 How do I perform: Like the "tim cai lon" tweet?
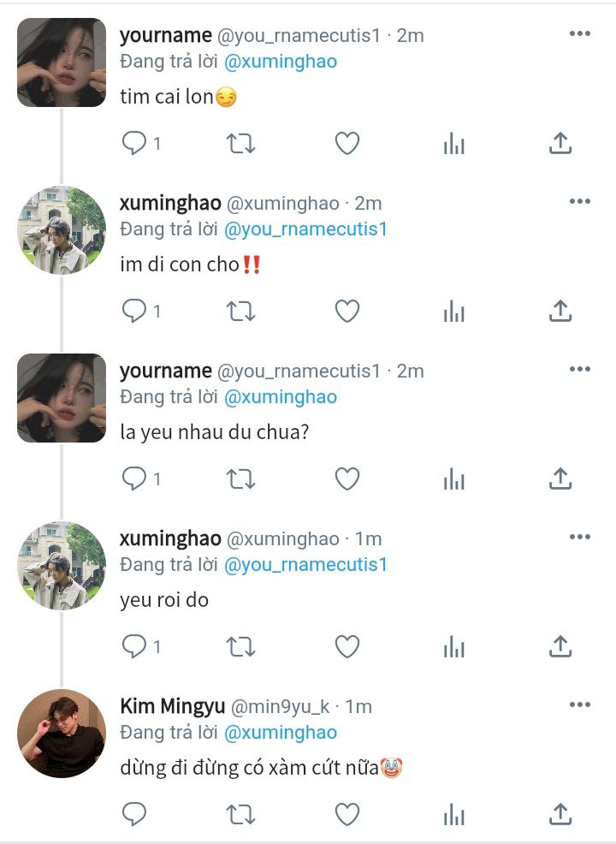pyautogui.click(x=347, y=144)
